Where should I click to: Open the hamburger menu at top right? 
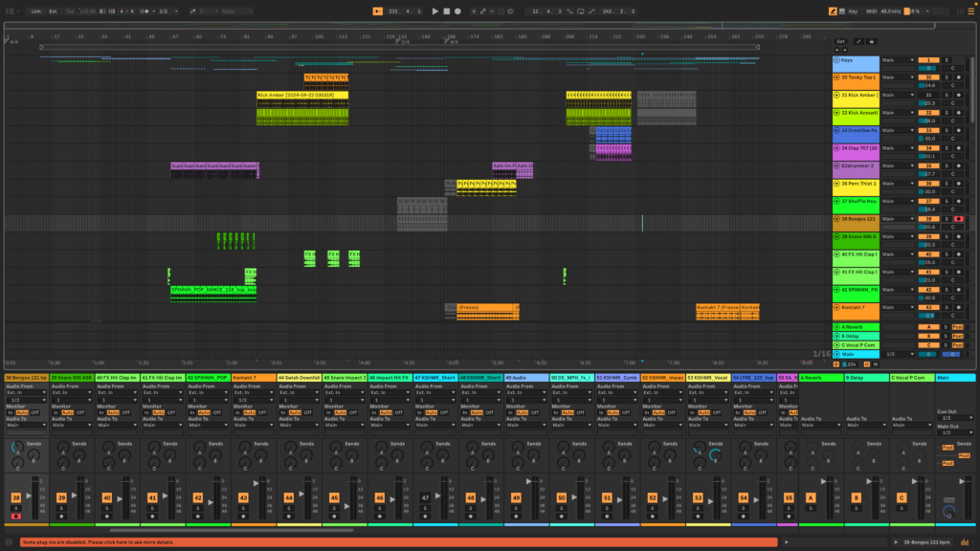click(971, 11)
